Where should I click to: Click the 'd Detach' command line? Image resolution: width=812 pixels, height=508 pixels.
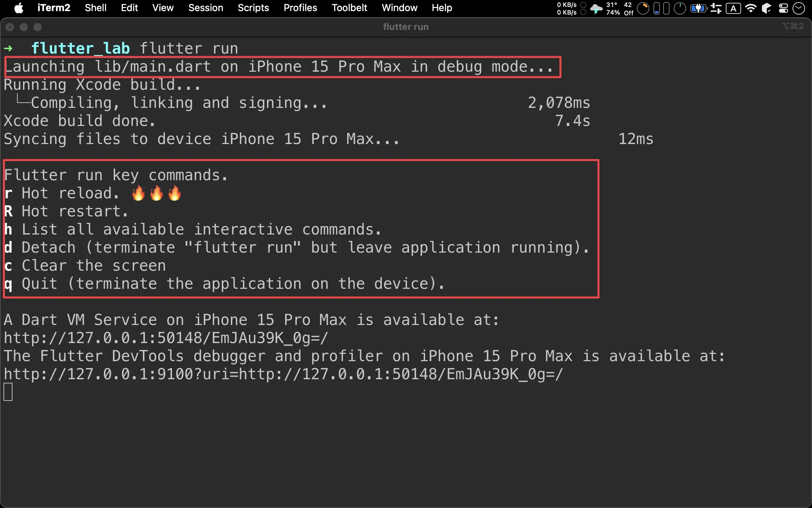(297, 247)
